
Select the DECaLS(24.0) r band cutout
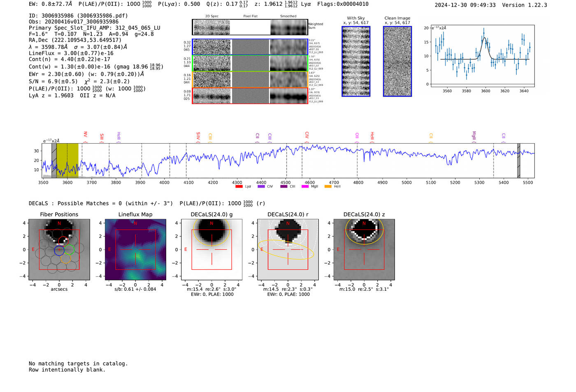(288, 250)
